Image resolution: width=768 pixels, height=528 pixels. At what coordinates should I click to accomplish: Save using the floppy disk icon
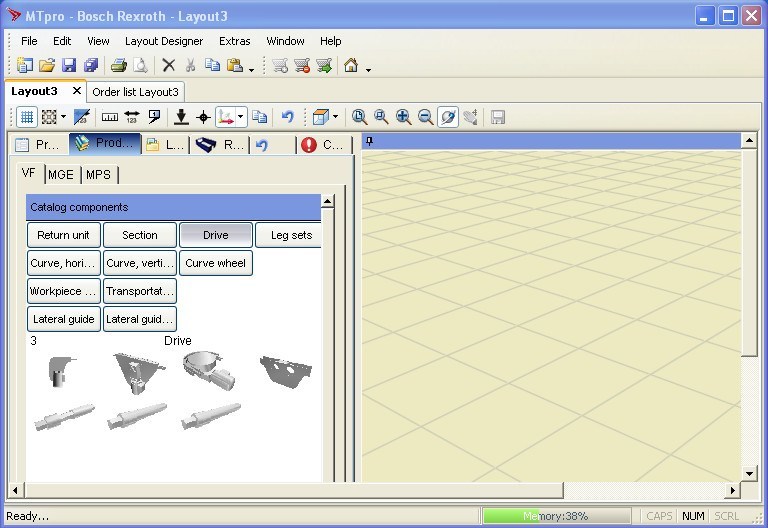(x=69, y=65)
